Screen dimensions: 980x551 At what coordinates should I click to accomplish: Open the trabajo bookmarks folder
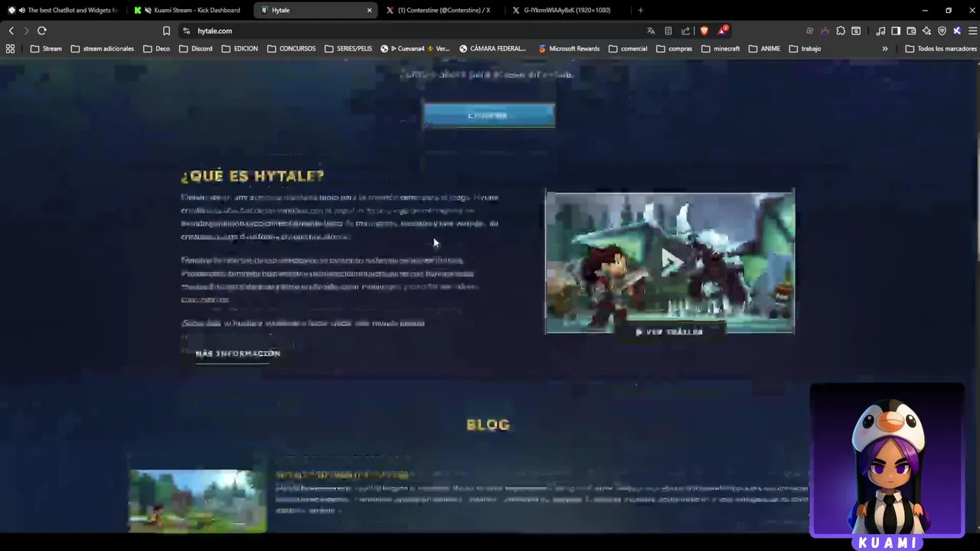click(x=805, y=48)
